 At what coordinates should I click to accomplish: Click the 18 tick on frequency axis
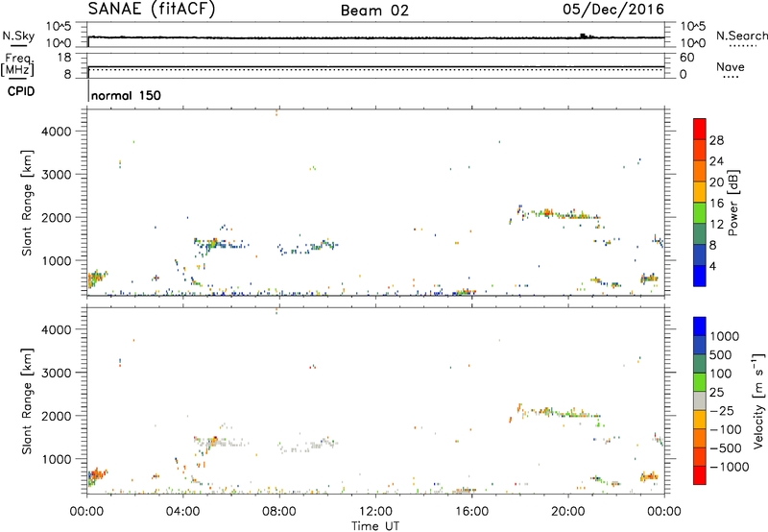coord(64,58)
